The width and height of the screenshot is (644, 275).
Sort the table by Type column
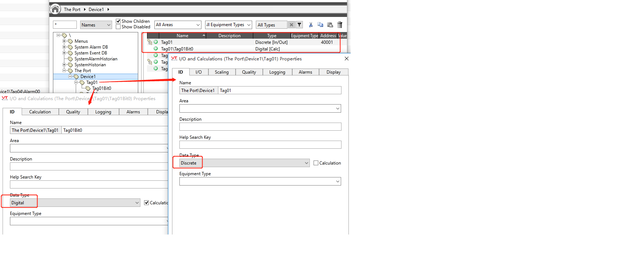(x=272, y=36)
